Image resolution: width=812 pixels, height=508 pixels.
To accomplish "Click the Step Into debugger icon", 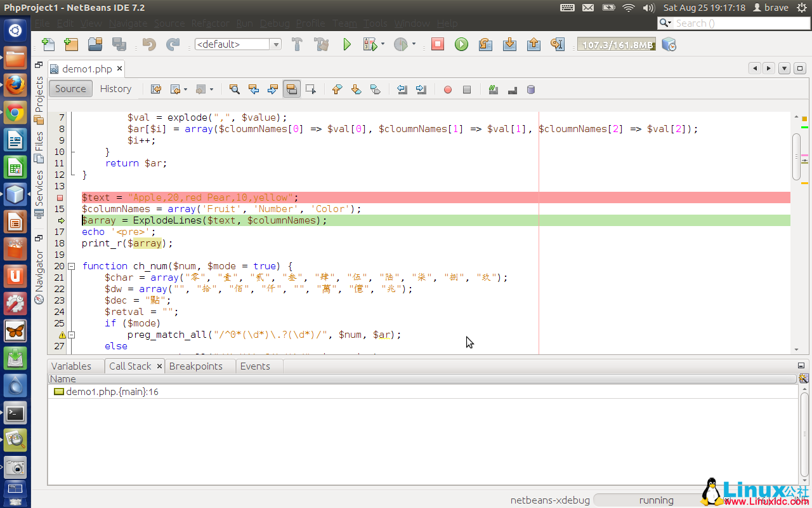I will (509, 44).
